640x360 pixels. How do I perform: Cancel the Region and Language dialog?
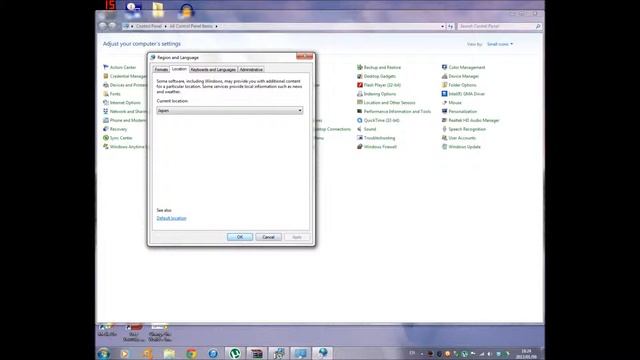pos(268,237)
